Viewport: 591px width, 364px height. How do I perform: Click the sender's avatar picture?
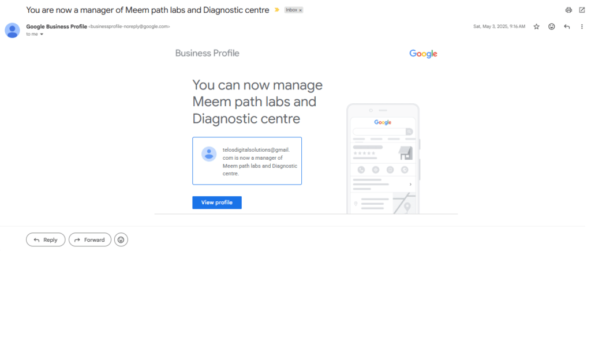pos(12,30)
